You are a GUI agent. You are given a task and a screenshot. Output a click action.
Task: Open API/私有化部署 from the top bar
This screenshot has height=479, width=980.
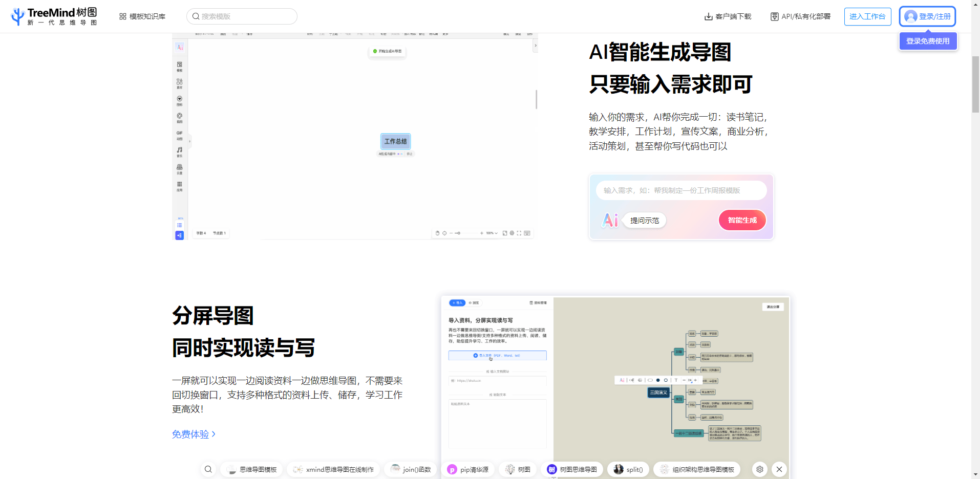[x=800, y=16]
